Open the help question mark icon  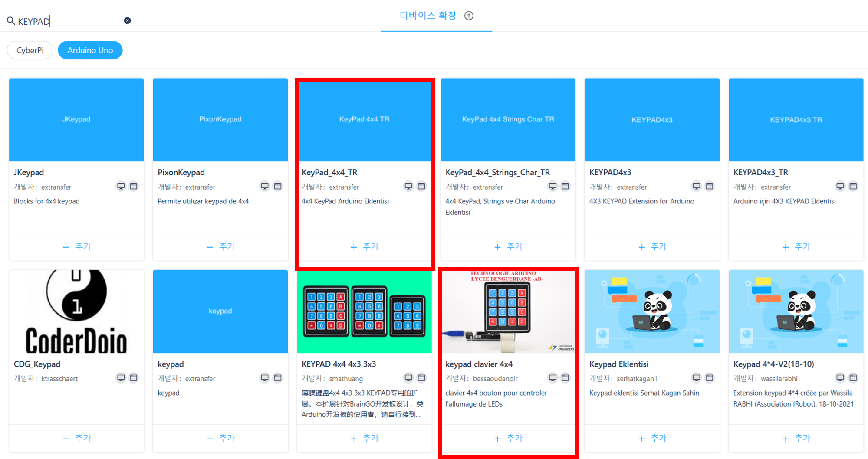(469, 16)
